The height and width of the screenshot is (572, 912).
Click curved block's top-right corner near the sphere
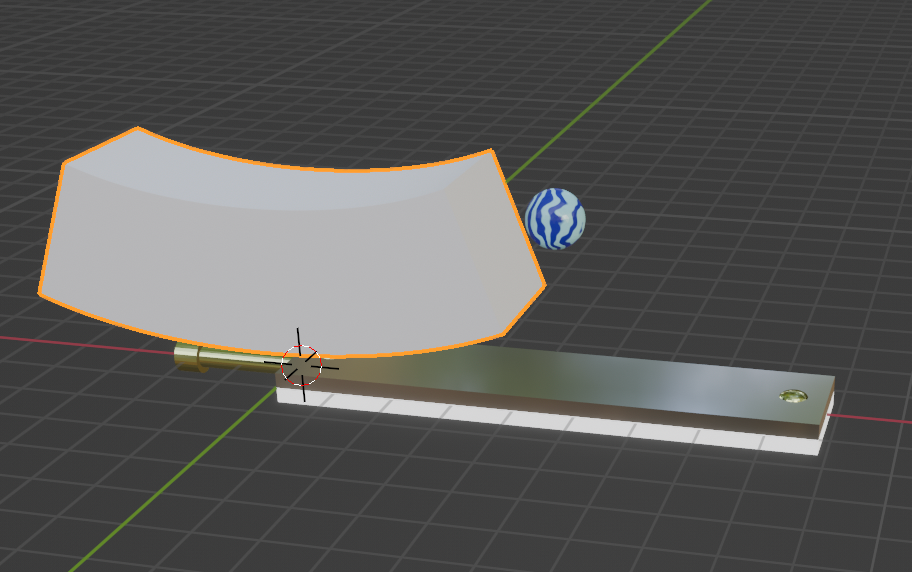point(491,151)
